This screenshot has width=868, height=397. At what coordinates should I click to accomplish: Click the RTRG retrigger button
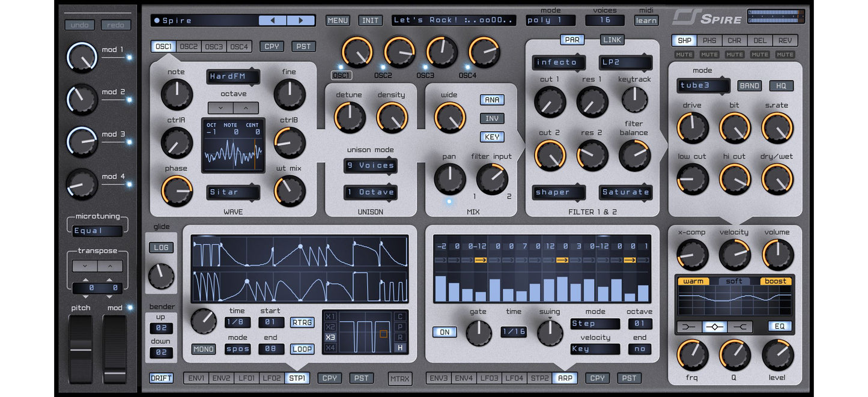click(x=302, y=322)
